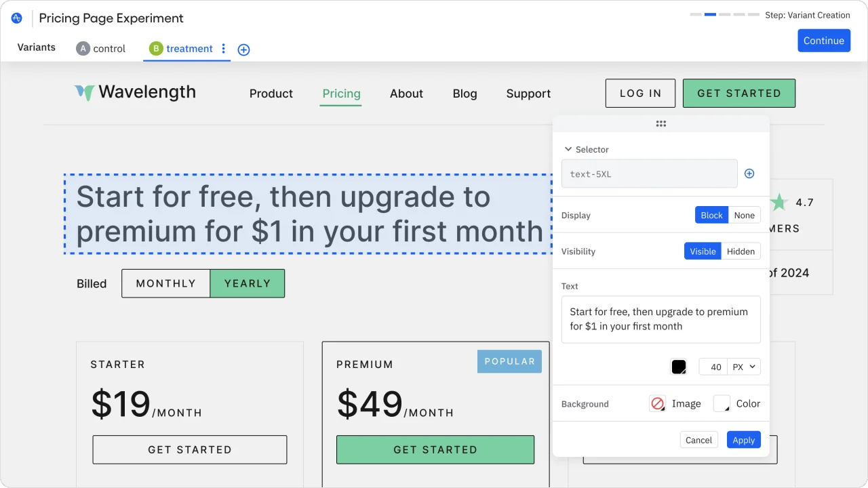Click the Wavelength logo icon
Image resolution: width=868 pixels, height=488 pixels.
coord(84,93)
